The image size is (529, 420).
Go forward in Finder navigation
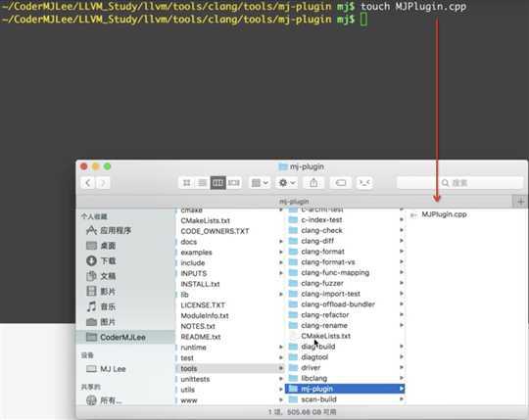coord(103,183)
